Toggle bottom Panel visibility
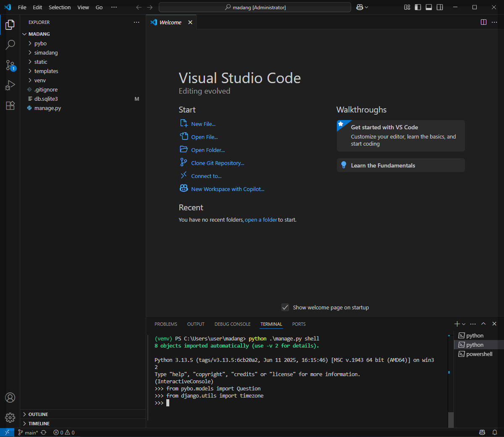Viewport: 504px width, 437px height. [429, 7]
